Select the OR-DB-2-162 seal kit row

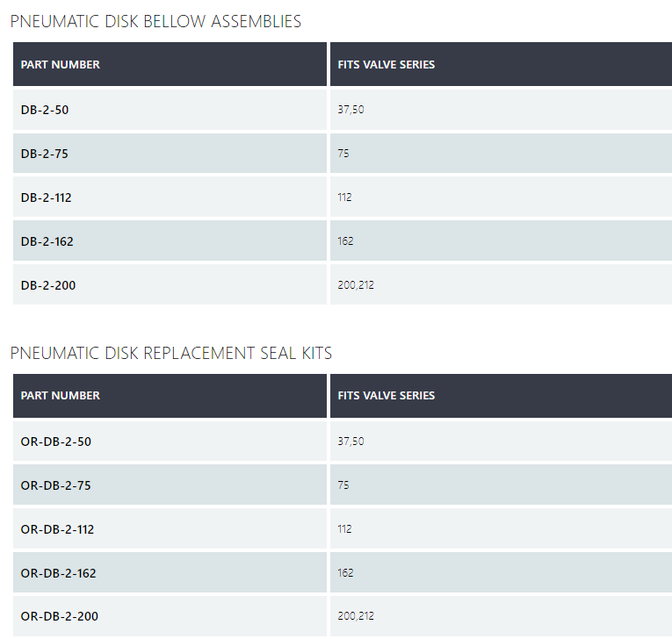[58, 573]
